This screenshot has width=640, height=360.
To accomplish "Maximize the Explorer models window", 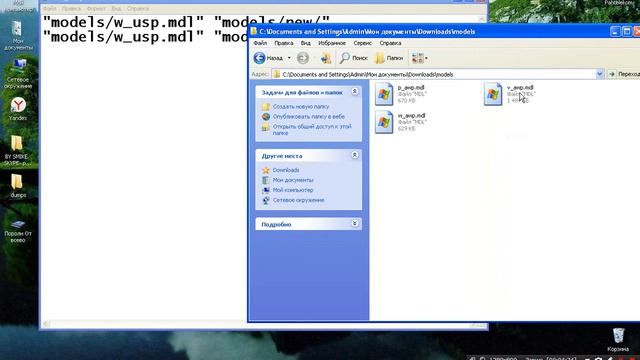I will (627, 31).
